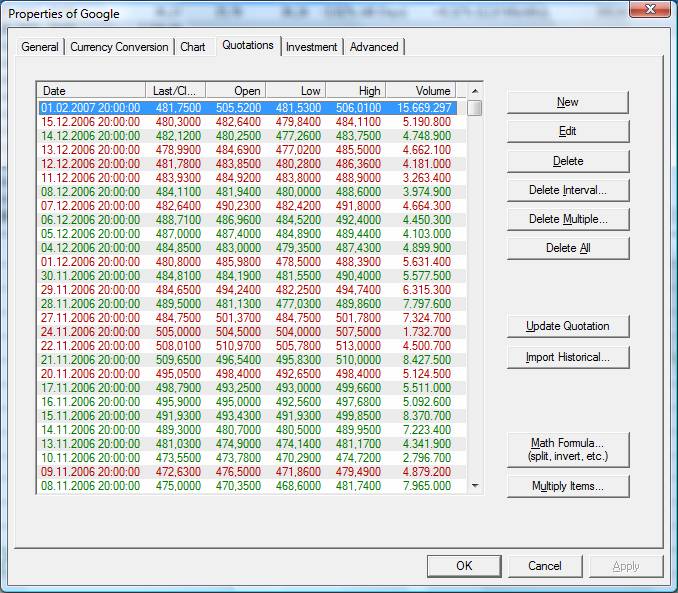Open the Investment tab
The image size is (678, 593).
pos(311,47)
